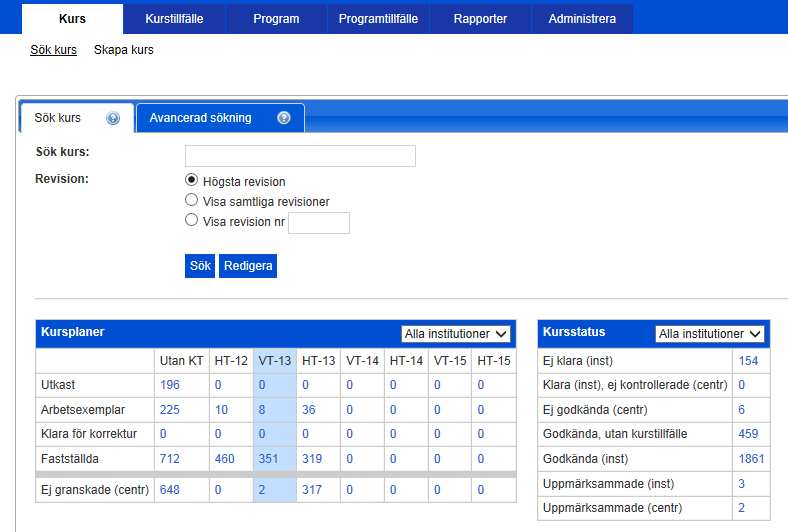Screen dimensions: 788x532
Task: Open Utkast Utan KT count 196
Action: click(170, 385)
